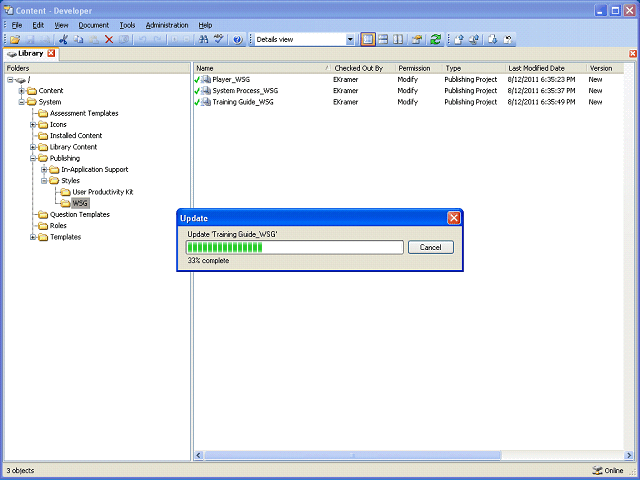Expand the Content folder
Viewport: 640px width, 480px height.
click(22, 91)
